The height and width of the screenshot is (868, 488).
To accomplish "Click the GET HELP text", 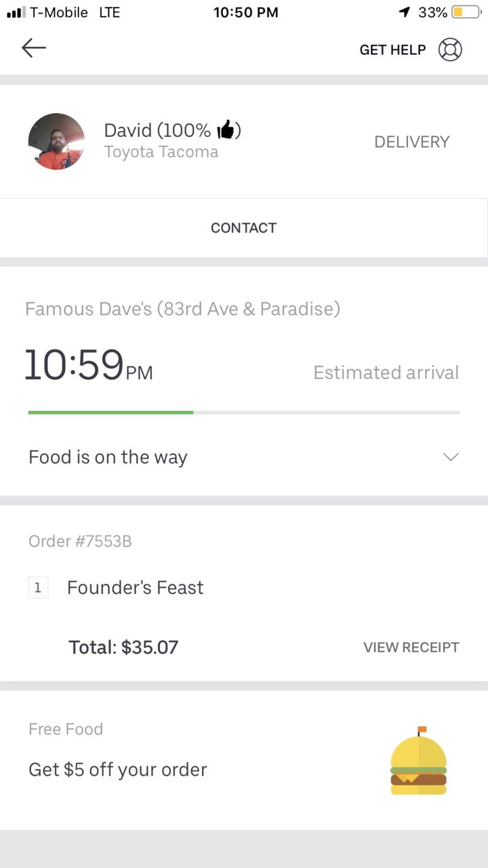I will pos(392,50).
